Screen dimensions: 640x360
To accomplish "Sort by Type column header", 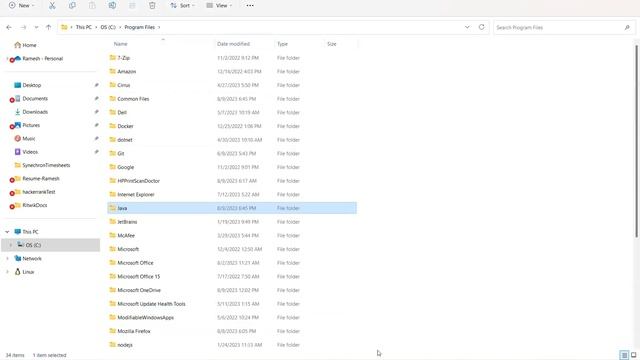I will pyautogui.click(x=282, y=44).
